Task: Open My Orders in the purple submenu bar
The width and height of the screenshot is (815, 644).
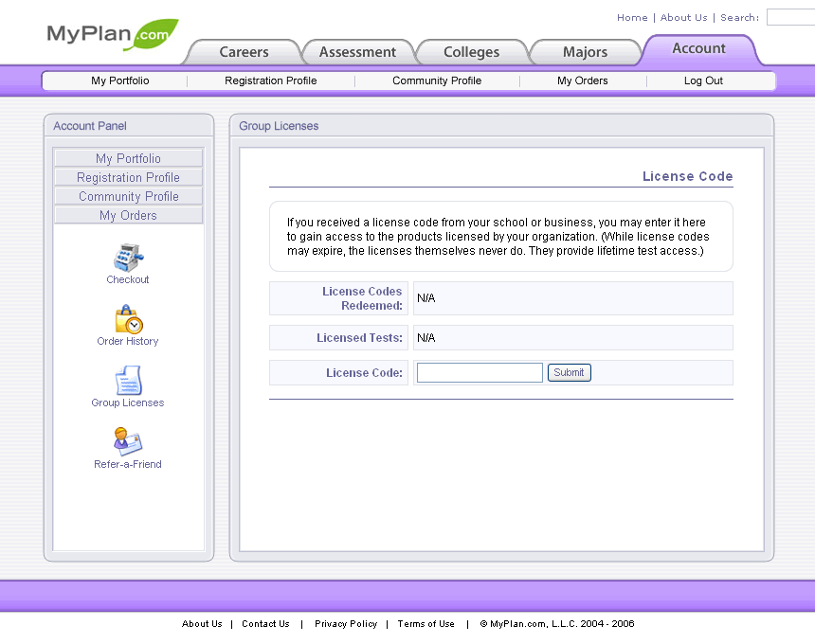Action: pos(583,80)
